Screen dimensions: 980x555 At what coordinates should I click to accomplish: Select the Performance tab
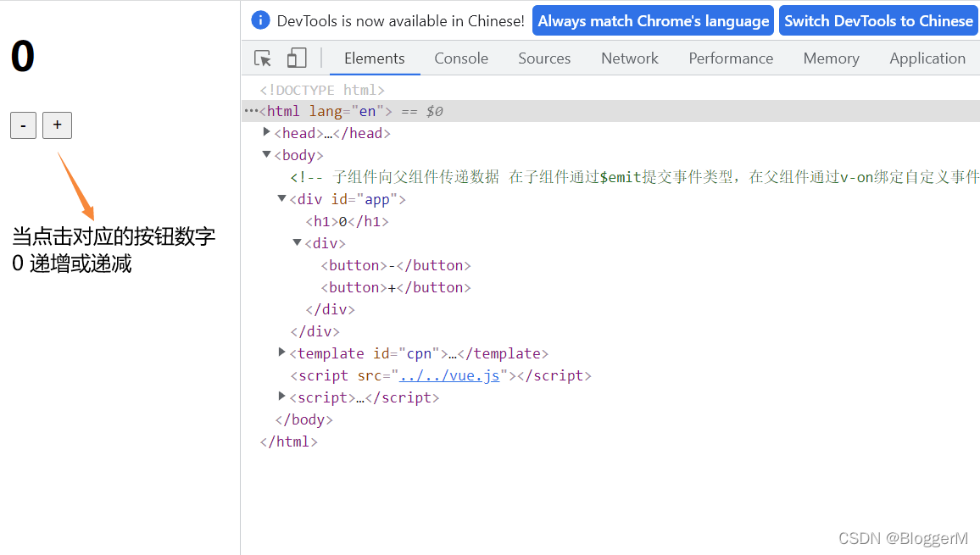[x=731, y=58]
